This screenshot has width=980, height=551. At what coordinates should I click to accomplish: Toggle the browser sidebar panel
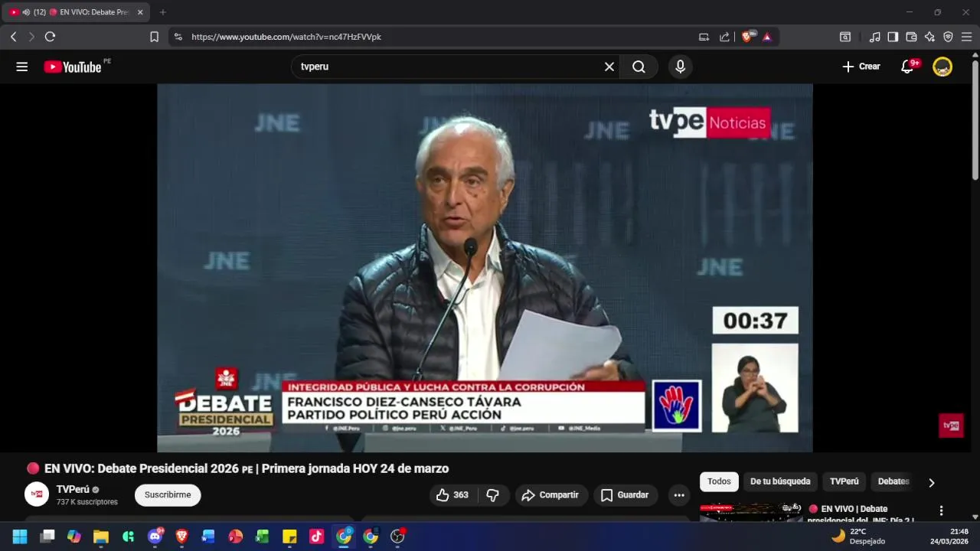[893, 37]
